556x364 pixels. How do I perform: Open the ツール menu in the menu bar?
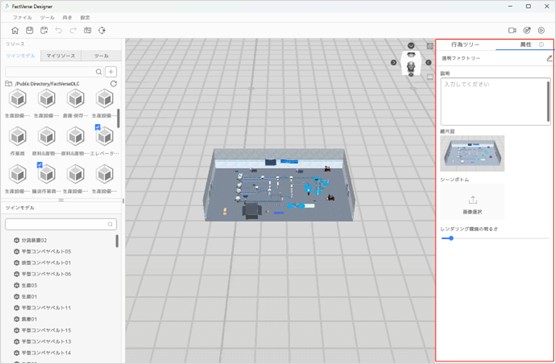coord(47,17)
